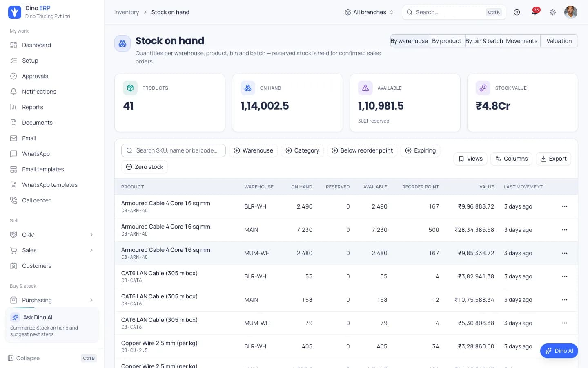The image size is (588, 368).
Task: Switch to the By bin & batch tab
Action: (484, 41)
